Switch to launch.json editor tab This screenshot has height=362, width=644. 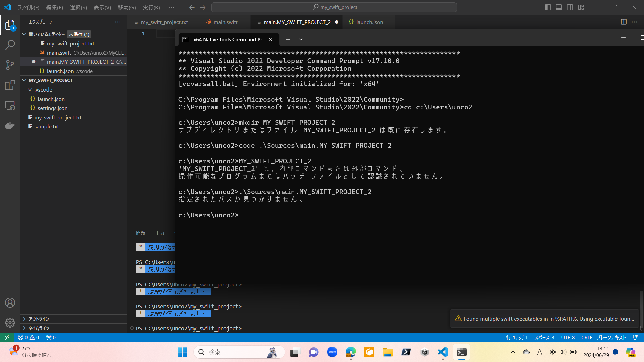(369, 22)
